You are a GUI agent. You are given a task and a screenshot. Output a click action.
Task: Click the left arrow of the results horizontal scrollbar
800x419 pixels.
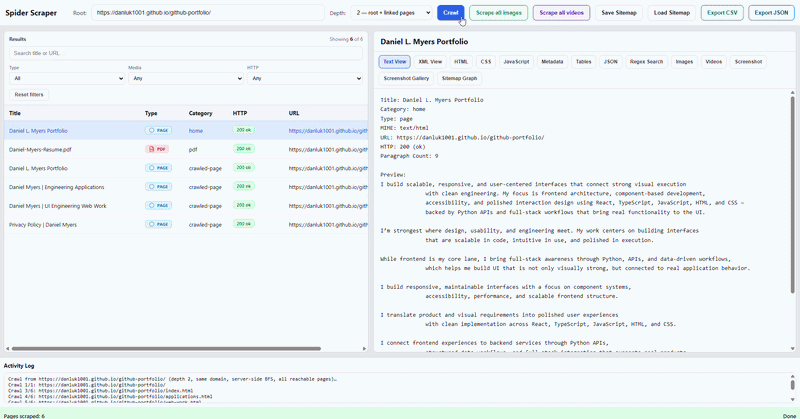(x=7, y=349)
